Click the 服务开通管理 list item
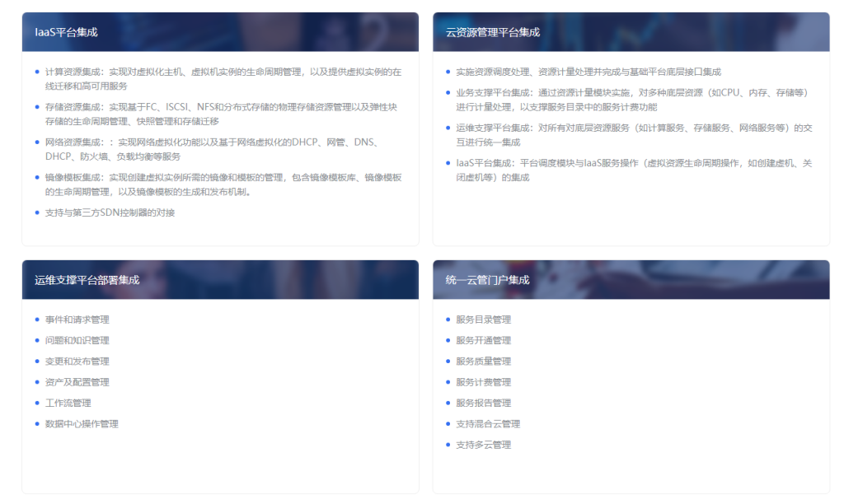 [x=483, y=340]
